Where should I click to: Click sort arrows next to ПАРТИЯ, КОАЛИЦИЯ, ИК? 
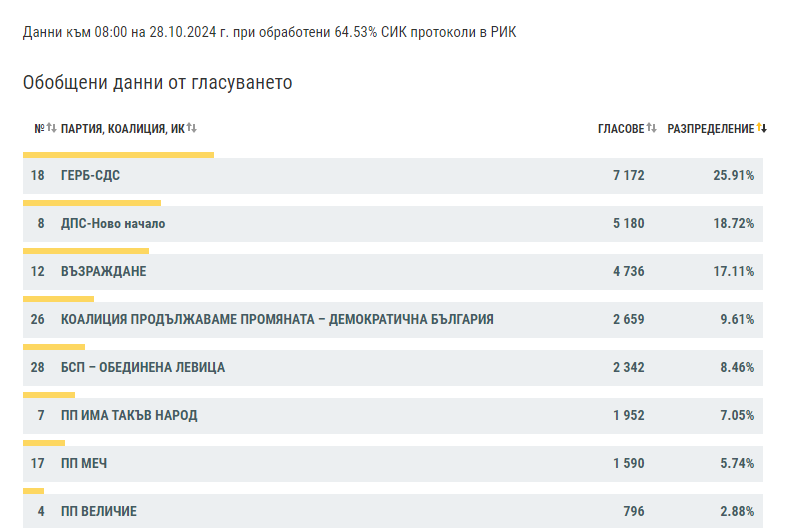coord(192,128)
